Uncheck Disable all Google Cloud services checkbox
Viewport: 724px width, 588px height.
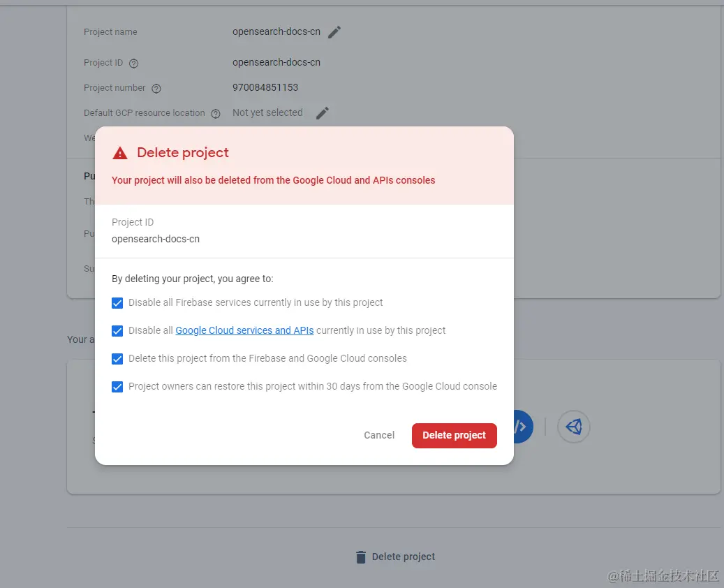(x=117, y=330)
